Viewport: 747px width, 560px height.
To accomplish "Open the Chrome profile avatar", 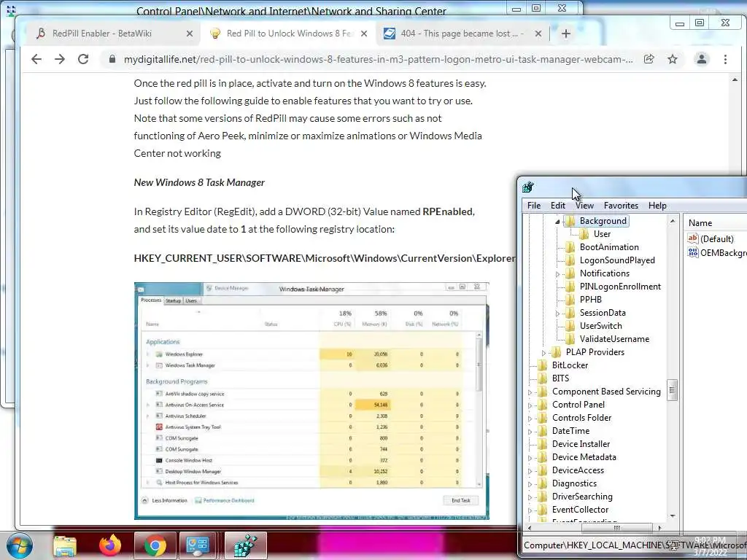I will (701, 59).
